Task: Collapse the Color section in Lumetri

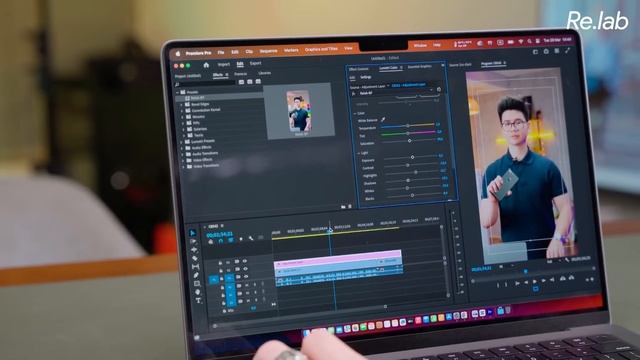Action: (355, 113)
